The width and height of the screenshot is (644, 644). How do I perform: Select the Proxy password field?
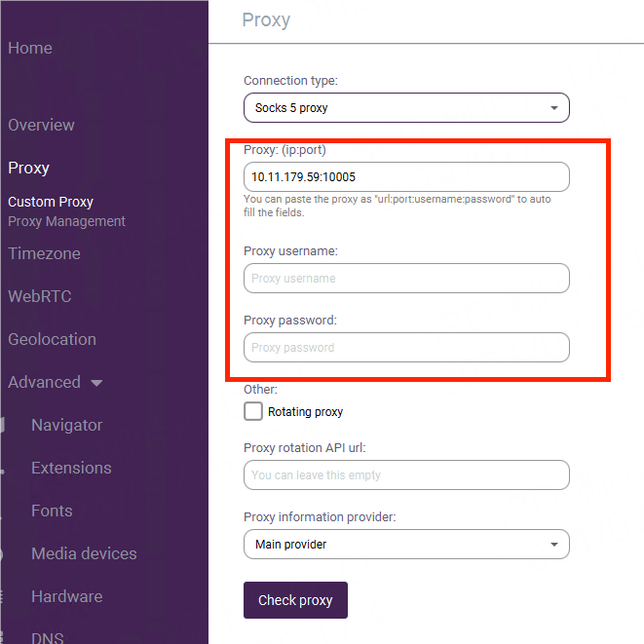coord(405,348)
